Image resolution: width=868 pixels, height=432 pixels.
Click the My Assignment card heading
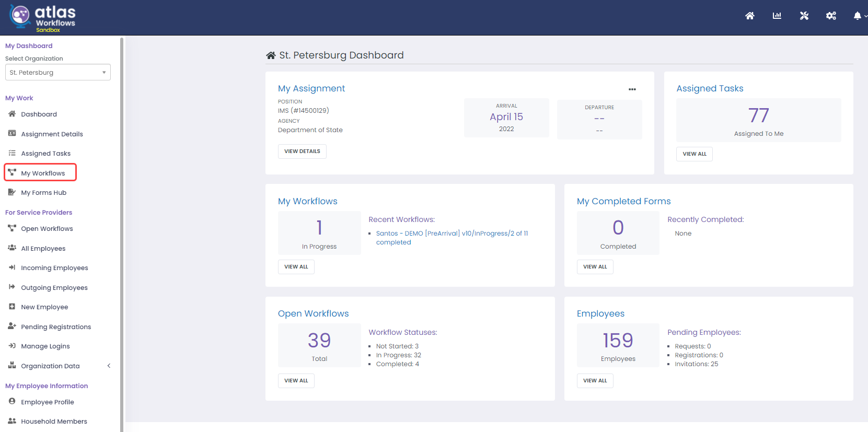click(311, 88)
